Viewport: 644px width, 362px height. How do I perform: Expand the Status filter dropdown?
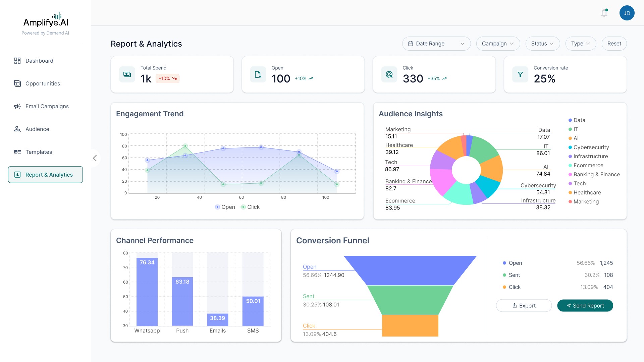[x=542, y=44]
